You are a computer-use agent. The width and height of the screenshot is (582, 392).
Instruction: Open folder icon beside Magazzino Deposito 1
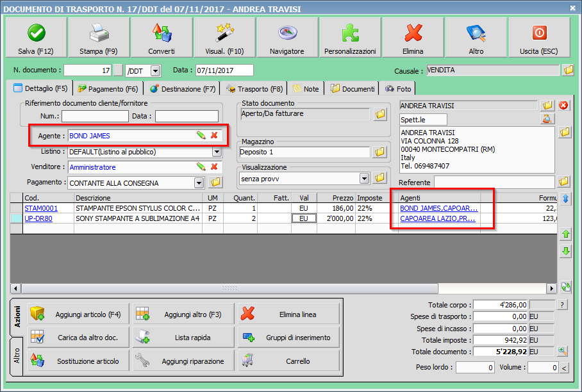tap(379, 152)
